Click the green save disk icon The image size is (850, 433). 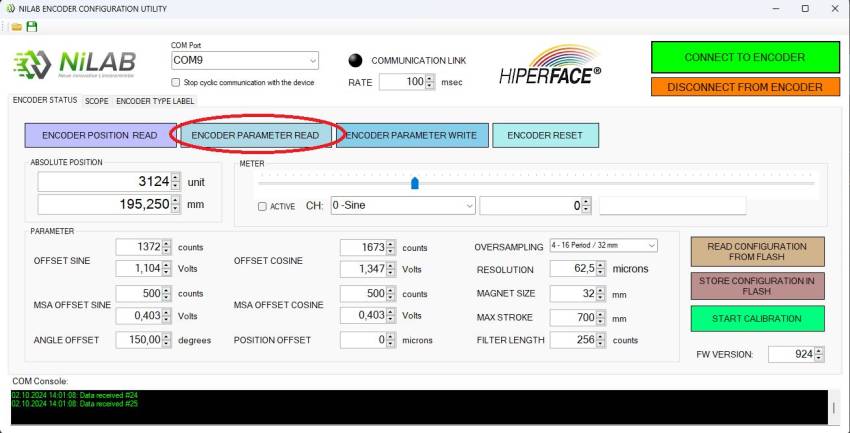coord(32,26)
